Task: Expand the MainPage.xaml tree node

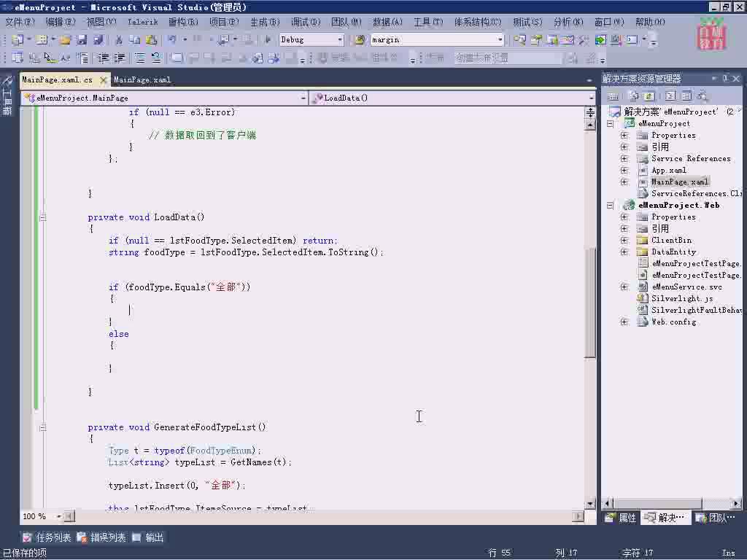Action: point(624,182)
